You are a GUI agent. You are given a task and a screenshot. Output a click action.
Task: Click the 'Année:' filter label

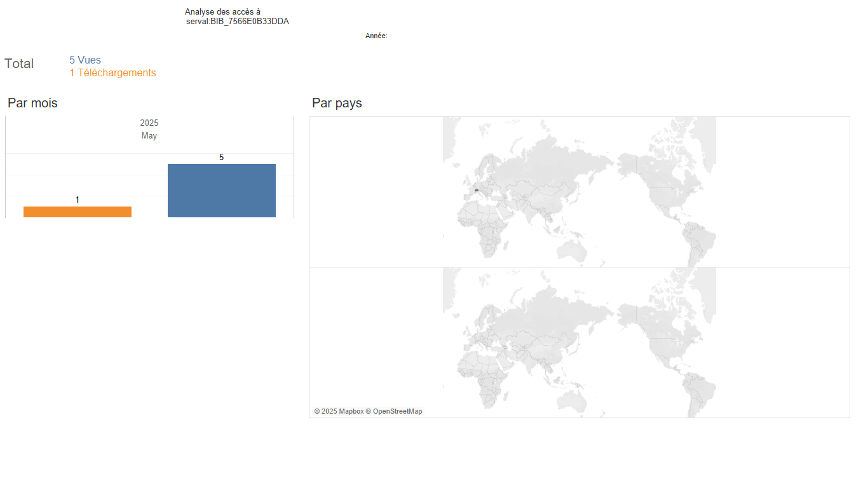click(x=376, y=36)
